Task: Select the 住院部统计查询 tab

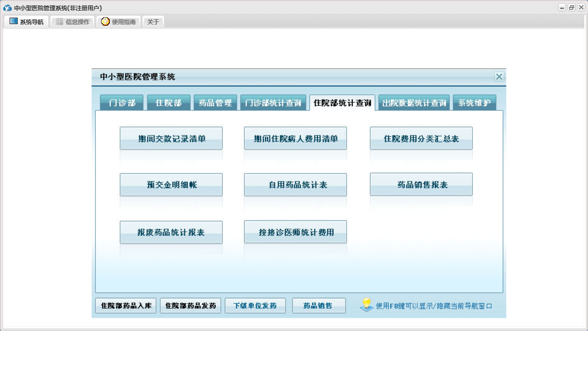Action: (x=342, y=103)
